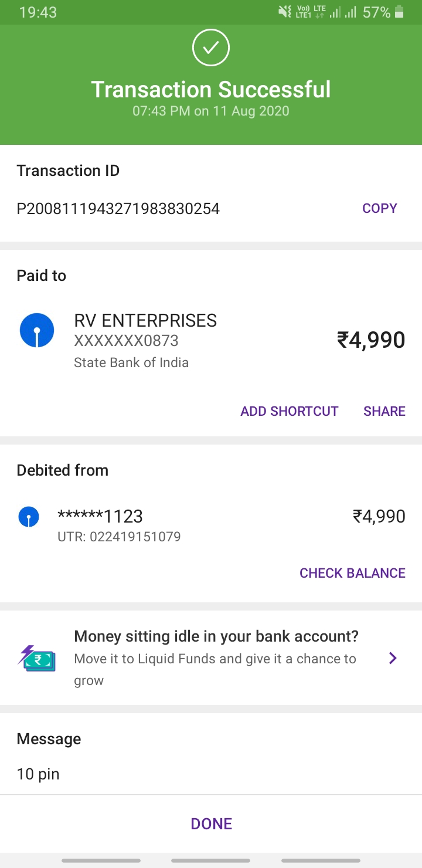Tap the UTR reference number
This screenshot has height=868, width=422.
[119, 537]
